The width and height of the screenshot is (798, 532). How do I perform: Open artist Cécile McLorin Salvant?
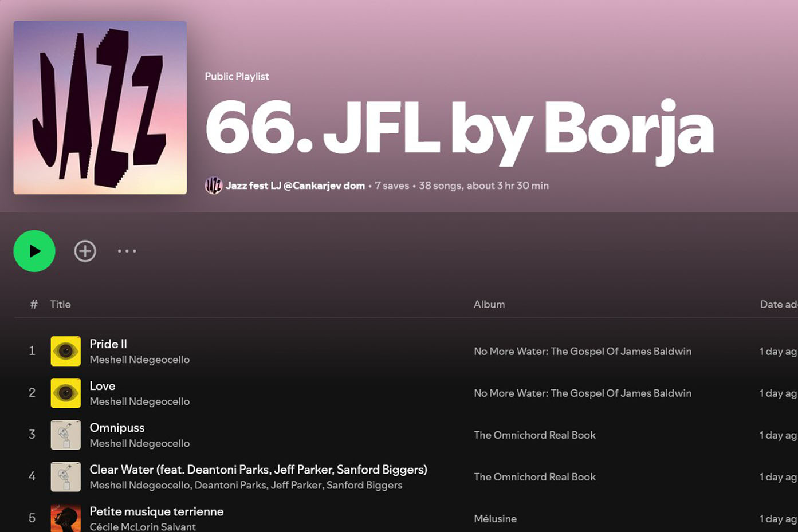pyautogui.click(x=143, y=526)
